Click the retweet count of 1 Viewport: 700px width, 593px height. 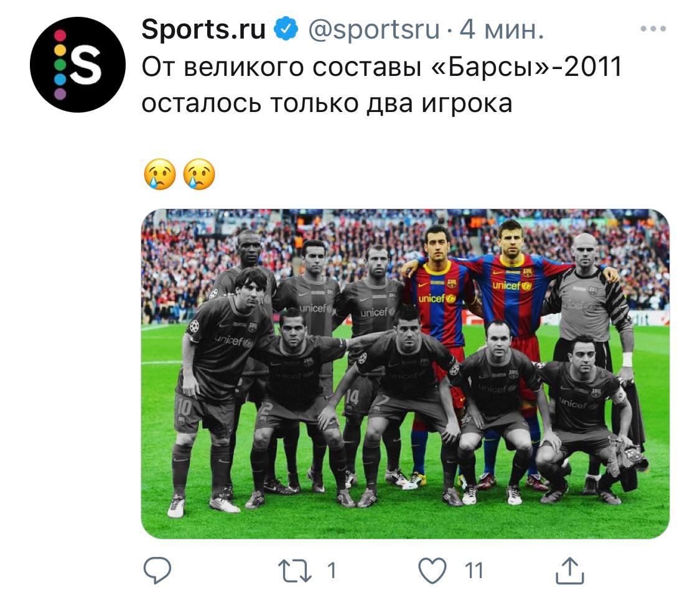pos(331,571)
